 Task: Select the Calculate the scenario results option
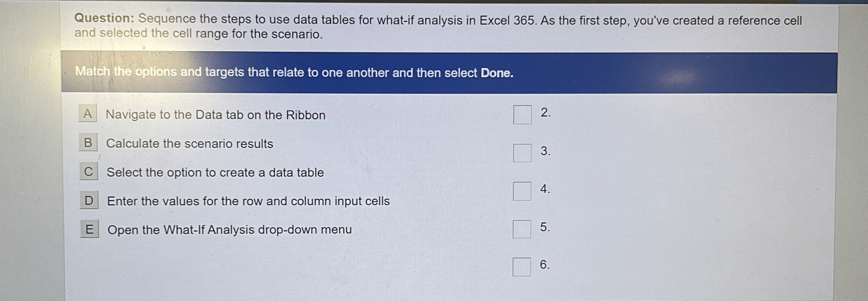(190, 144)
